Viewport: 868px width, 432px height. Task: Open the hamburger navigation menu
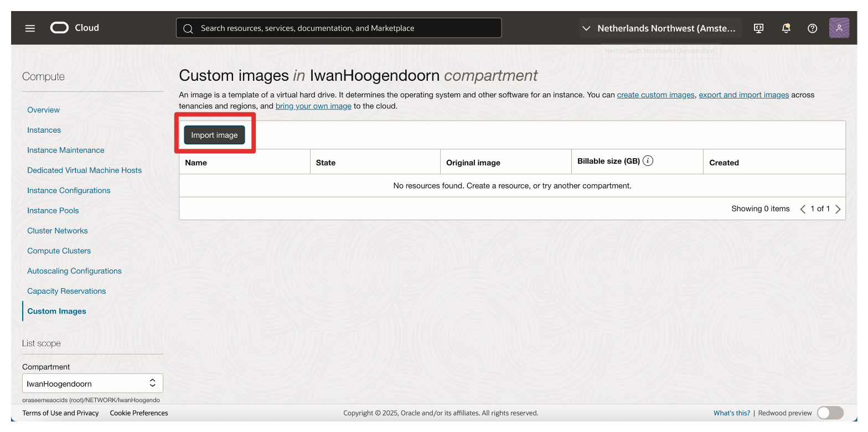click(30, 28)
